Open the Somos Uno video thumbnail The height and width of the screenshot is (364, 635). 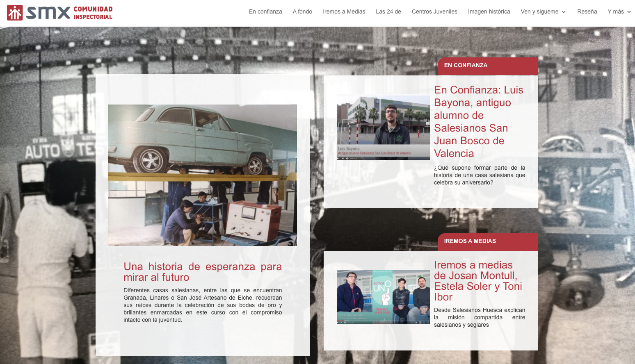(x=383, y=296)
